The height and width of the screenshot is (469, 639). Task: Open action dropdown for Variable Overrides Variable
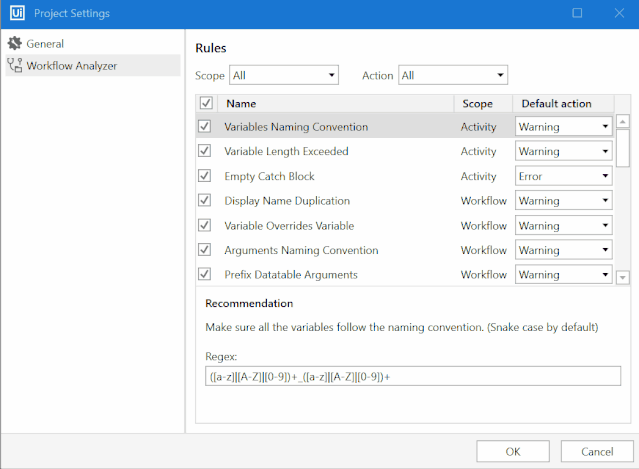pos(564,225)
